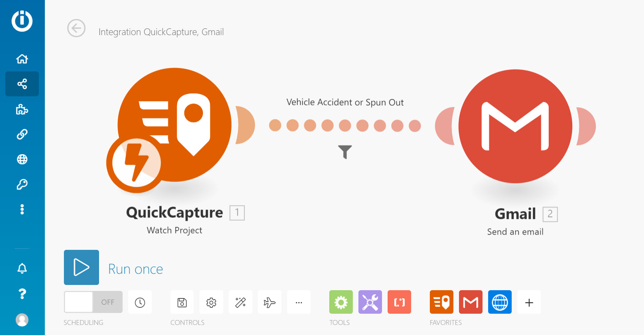This screenshot has height=335, width=644.
Task: Select the Scenarios icon in the sidebar
Action: [x=22, y=84]
